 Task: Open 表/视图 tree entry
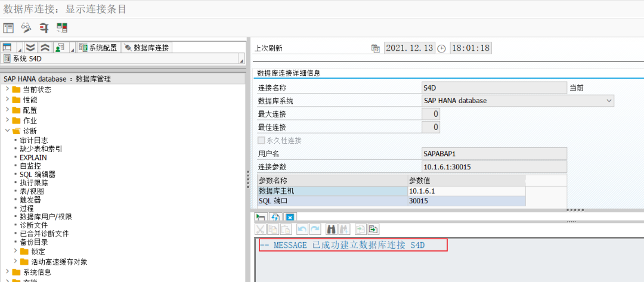[x=32, y=191]
